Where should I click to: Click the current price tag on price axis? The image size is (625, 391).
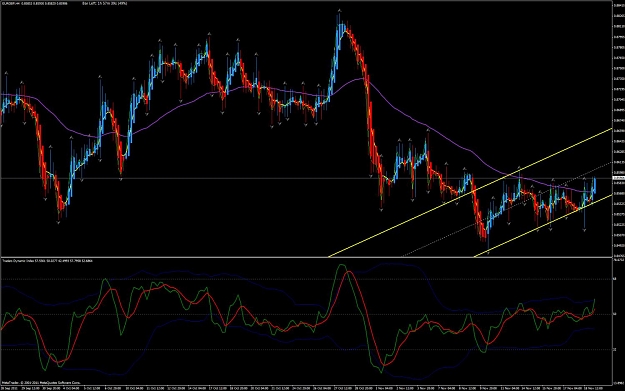(x=619, y=178)
